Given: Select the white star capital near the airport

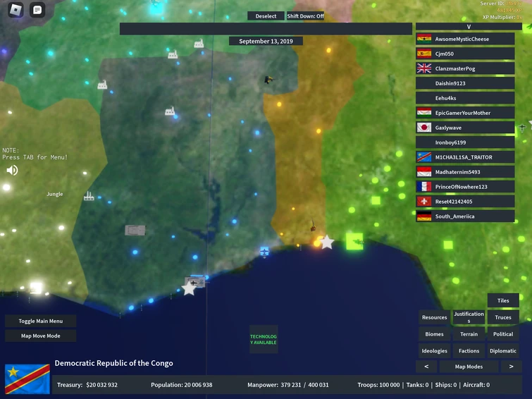Looking at the screenshot, I should [189, 288].
